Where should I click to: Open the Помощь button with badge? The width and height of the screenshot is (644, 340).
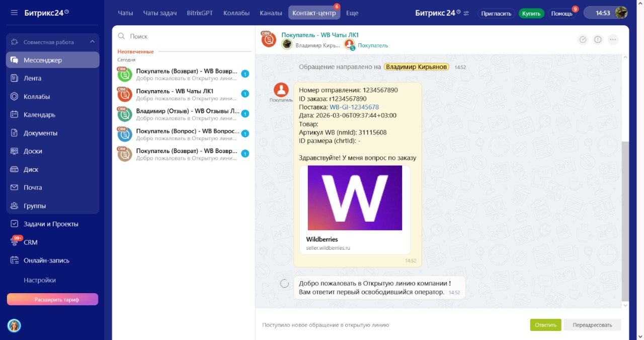point(562,14)
